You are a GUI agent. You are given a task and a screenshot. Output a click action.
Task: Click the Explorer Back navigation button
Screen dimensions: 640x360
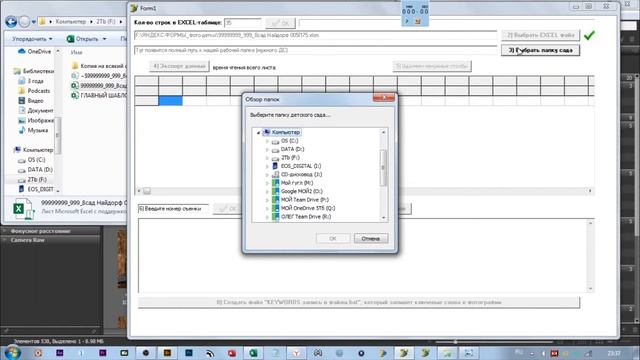[x=11, y=22]
